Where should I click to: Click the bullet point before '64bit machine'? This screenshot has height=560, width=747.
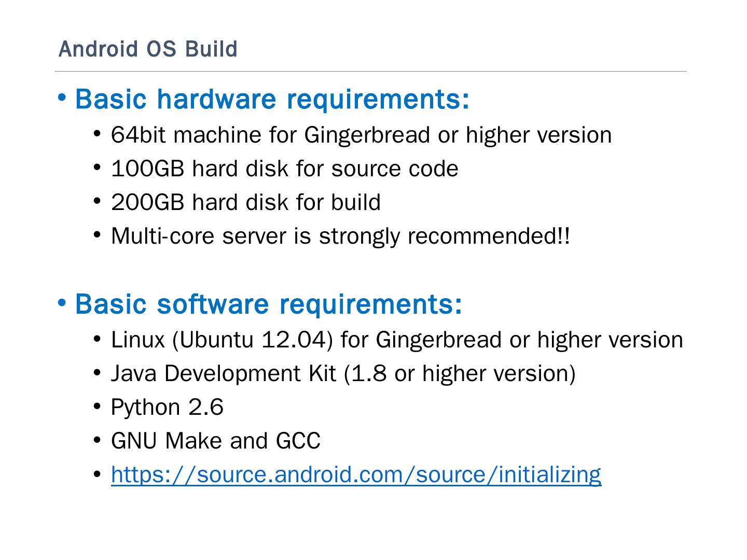(x=98, y=135)
